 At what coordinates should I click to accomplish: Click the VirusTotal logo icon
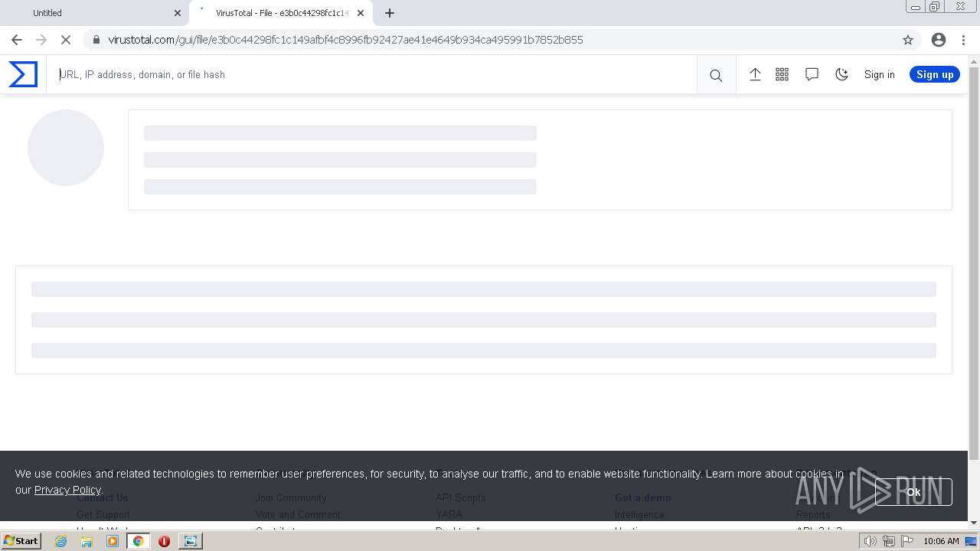(23, 74)
